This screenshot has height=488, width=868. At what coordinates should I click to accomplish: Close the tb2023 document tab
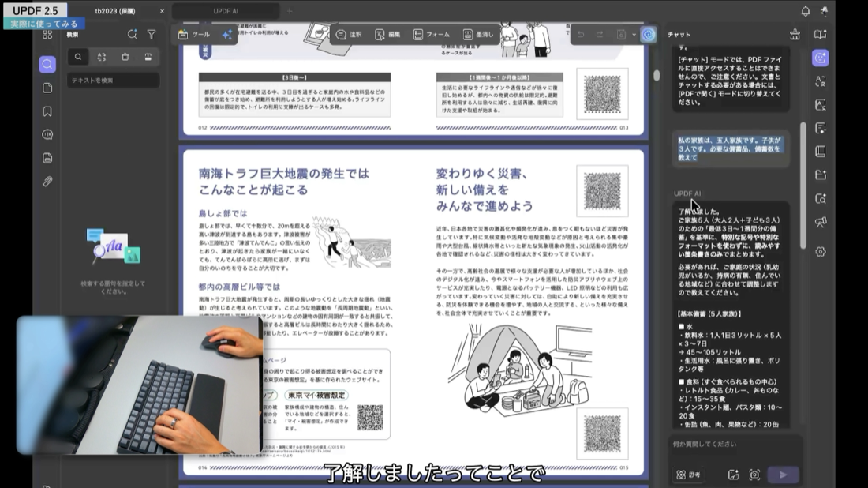pyautogui.click(x=162, y=11)
